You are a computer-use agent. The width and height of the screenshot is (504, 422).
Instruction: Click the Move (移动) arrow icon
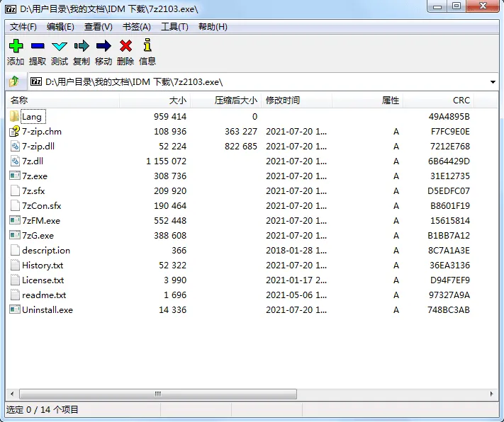103,47
